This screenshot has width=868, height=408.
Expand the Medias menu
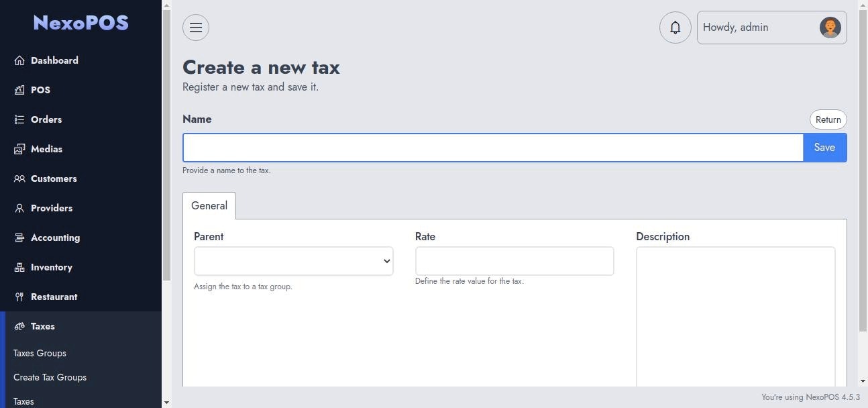(x=80, y=149)
